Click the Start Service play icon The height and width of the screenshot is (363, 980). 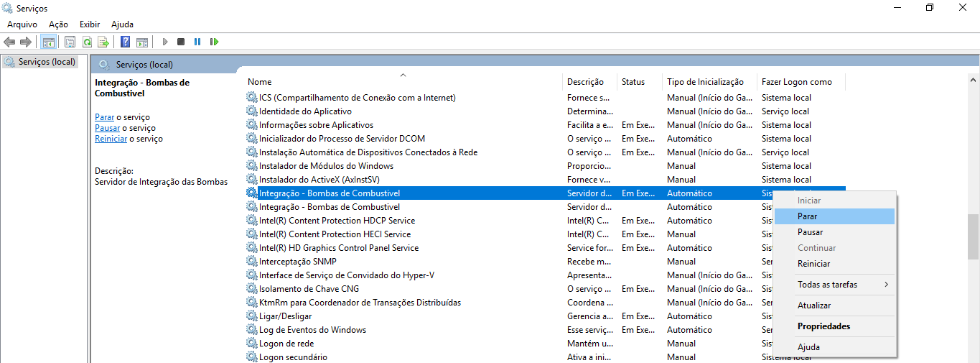pyautogui.click(x=165, y=42)
